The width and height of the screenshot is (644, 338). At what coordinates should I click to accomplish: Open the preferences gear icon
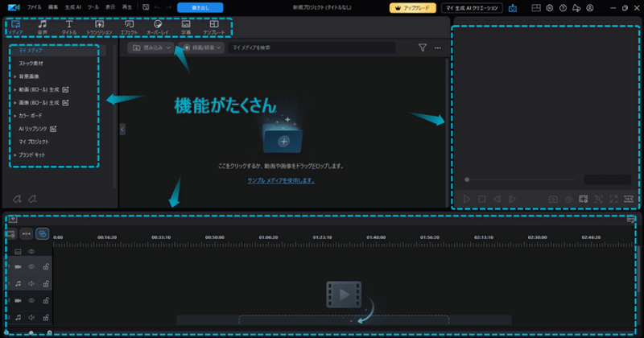coord(550,8)
